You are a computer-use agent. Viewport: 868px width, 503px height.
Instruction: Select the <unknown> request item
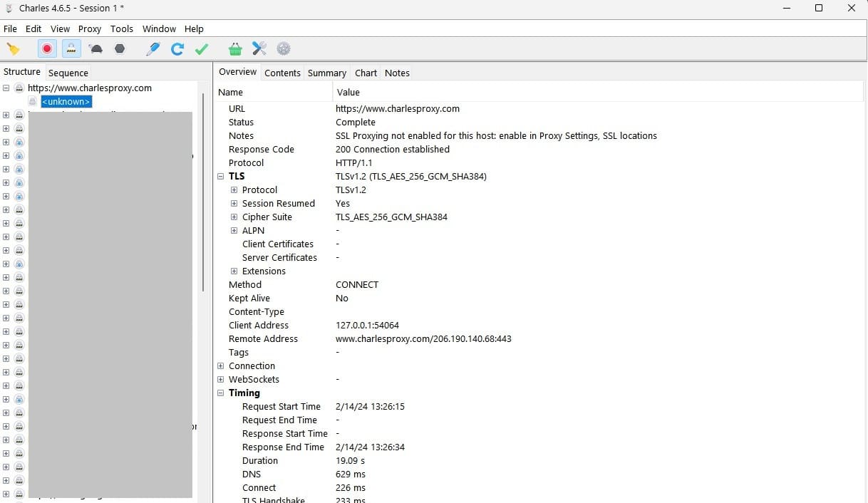(x=66, y=102)
